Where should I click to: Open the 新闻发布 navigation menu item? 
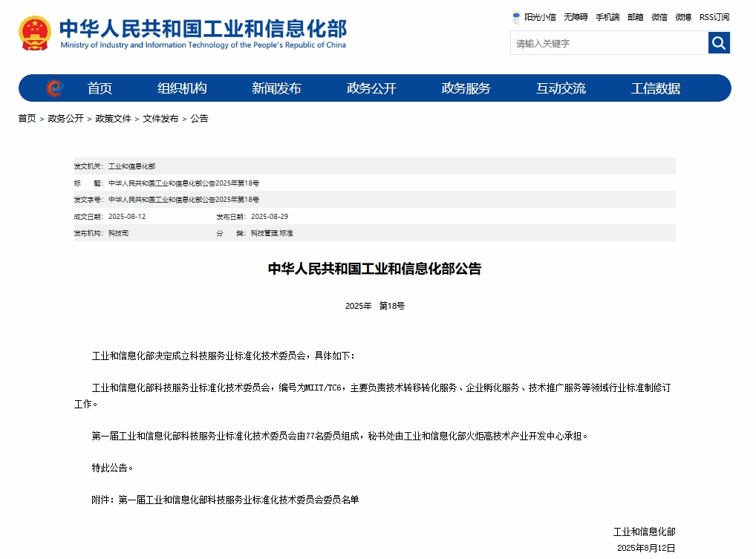(276, 88)
